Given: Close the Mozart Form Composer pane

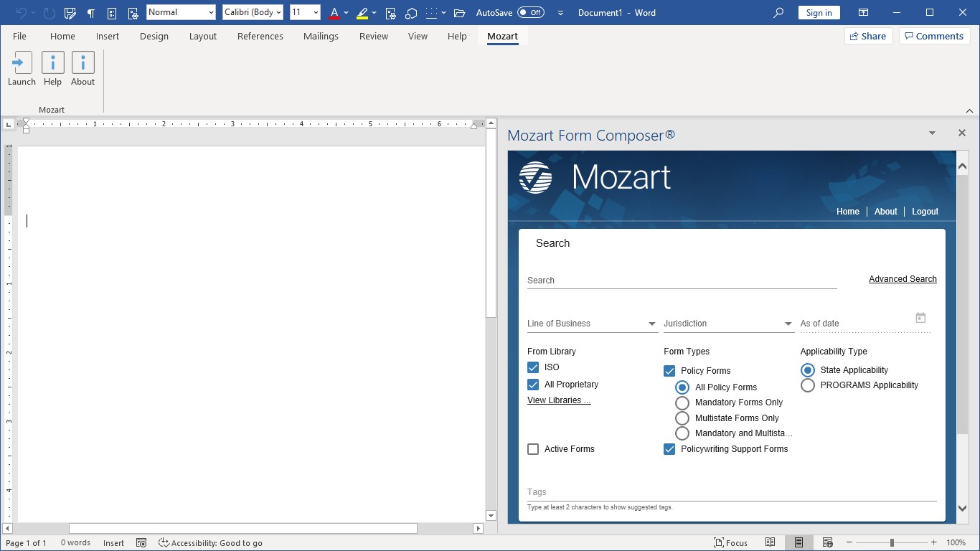Looking at the screenshot, I should point(962,133).
